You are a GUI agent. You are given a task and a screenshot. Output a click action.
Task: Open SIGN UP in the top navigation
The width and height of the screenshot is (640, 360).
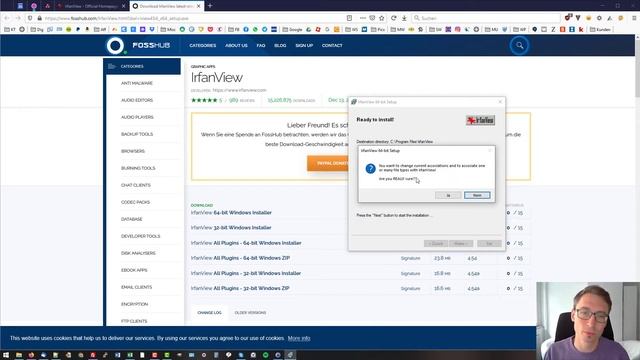pos(304,45)
